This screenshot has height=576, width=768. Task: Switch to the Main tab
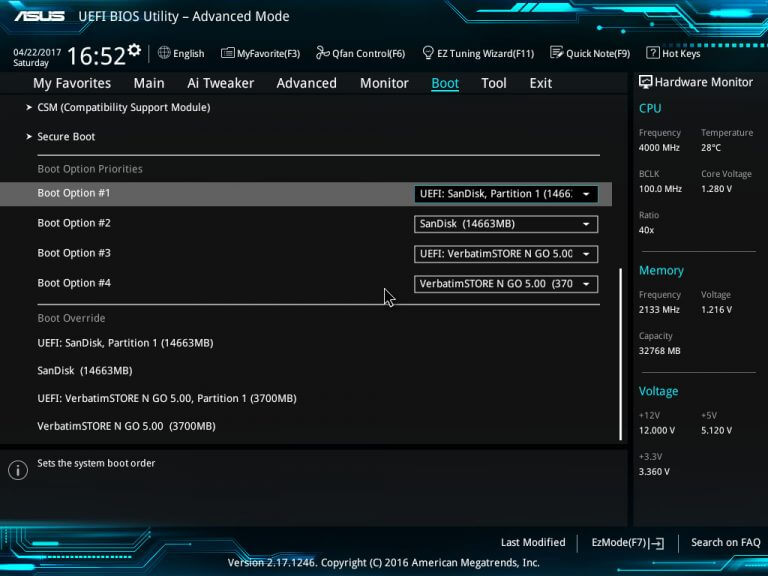(x=149, y=83)
